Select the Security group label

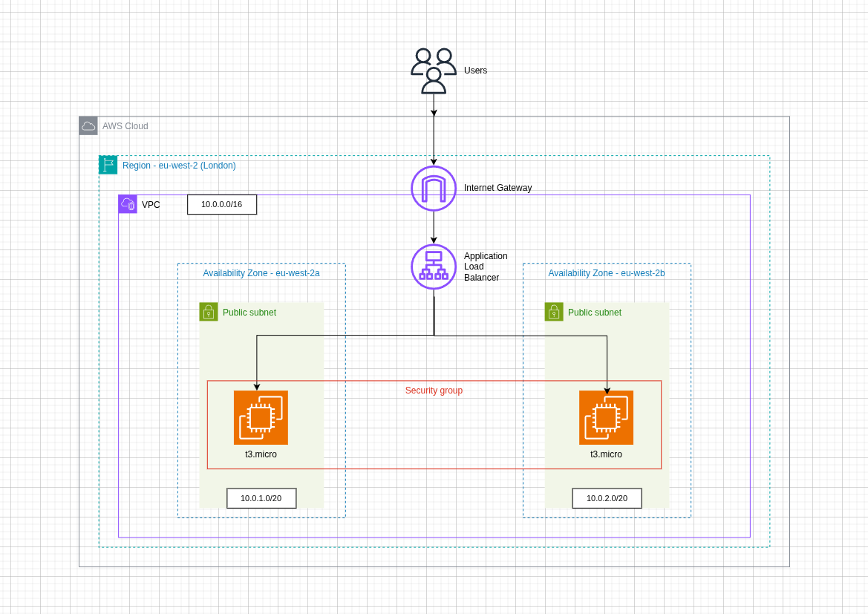pyautogui.click(x=434, y=391)
